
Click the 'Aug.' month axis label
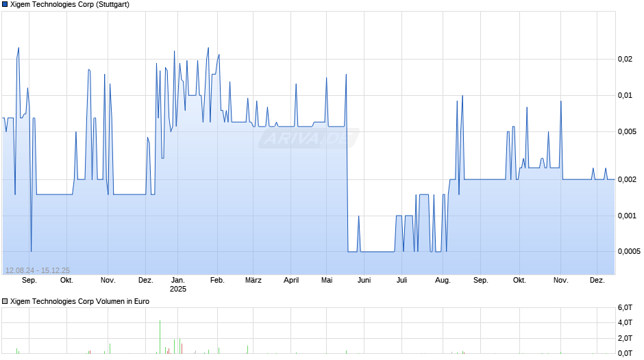(x=443, y=281)
